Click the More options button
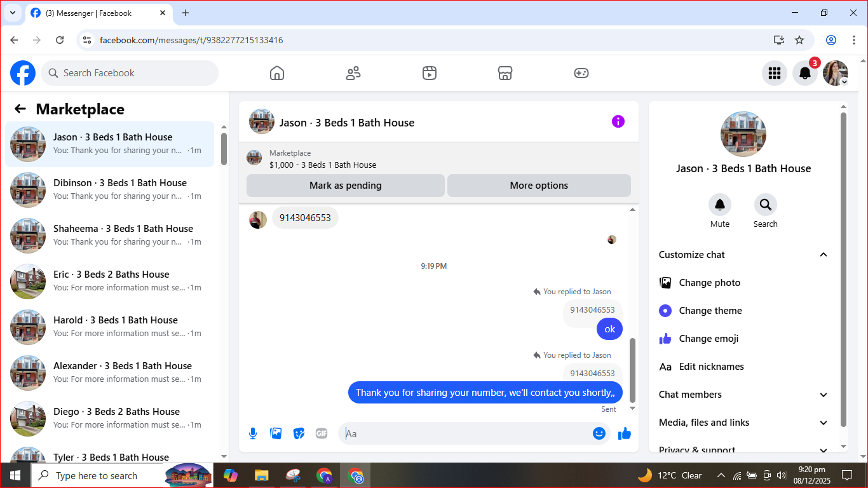This screenshot has width=868, height=488. [x=539, y=186]
